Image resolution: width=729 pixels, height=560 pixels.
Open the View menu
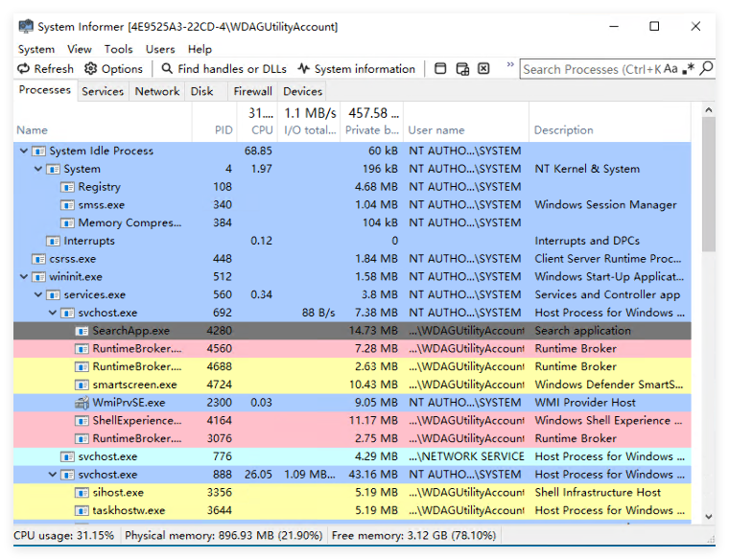(80, 49)
